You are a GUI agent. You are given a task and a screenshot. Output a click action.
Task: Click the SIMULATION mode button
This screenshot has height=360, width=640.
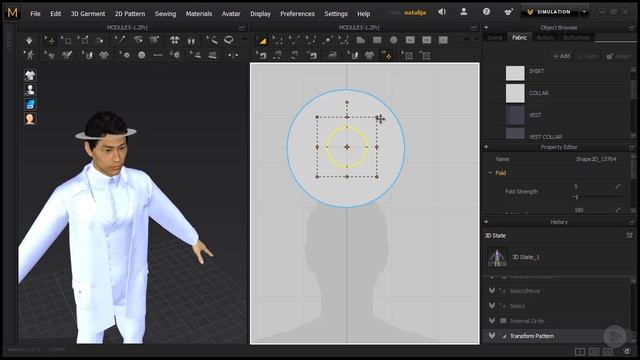click(550, 12)
